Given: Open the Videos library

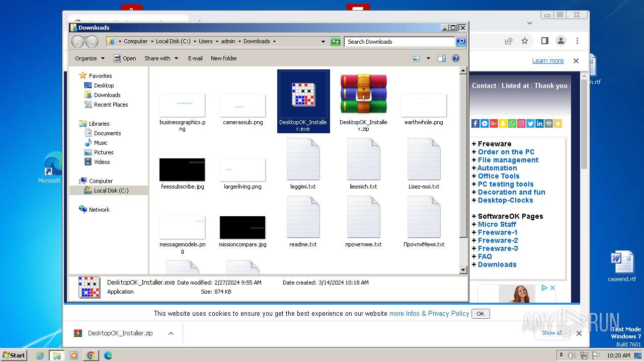Looking at the screenshot, I should click(x=102, y=162).
